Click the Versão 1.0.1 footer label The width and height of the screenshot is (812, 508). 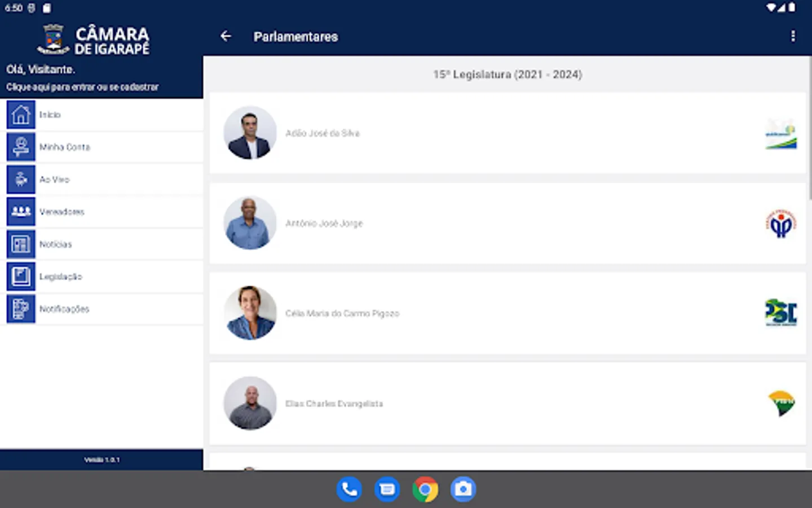coord(102,459)
